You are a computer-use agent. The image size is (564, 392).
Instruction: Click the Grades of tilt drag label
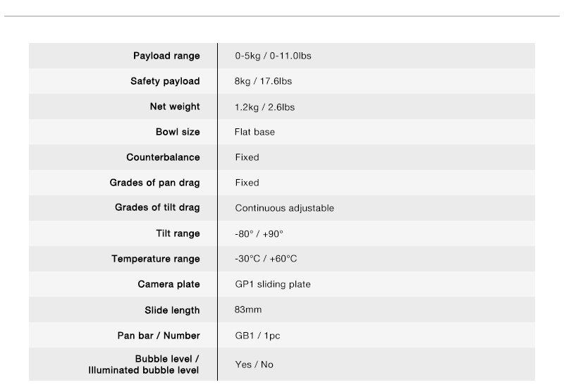(x=157, y=207)
